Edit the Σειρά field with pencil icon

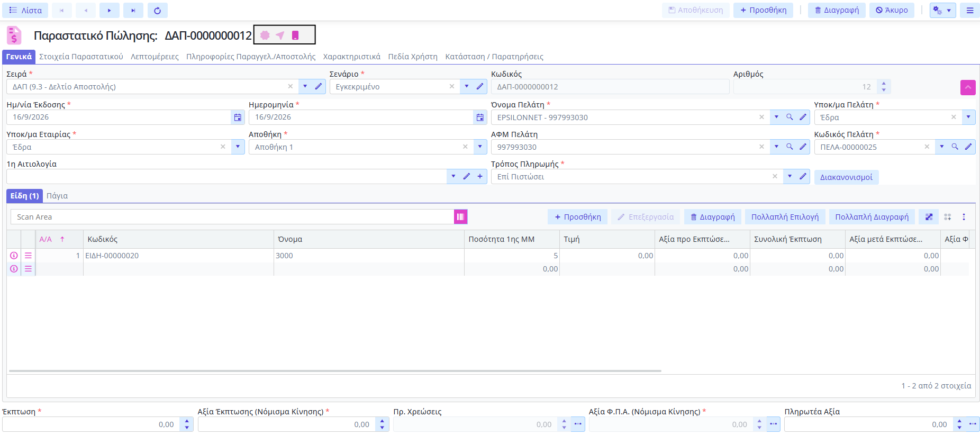pos(319,86)
